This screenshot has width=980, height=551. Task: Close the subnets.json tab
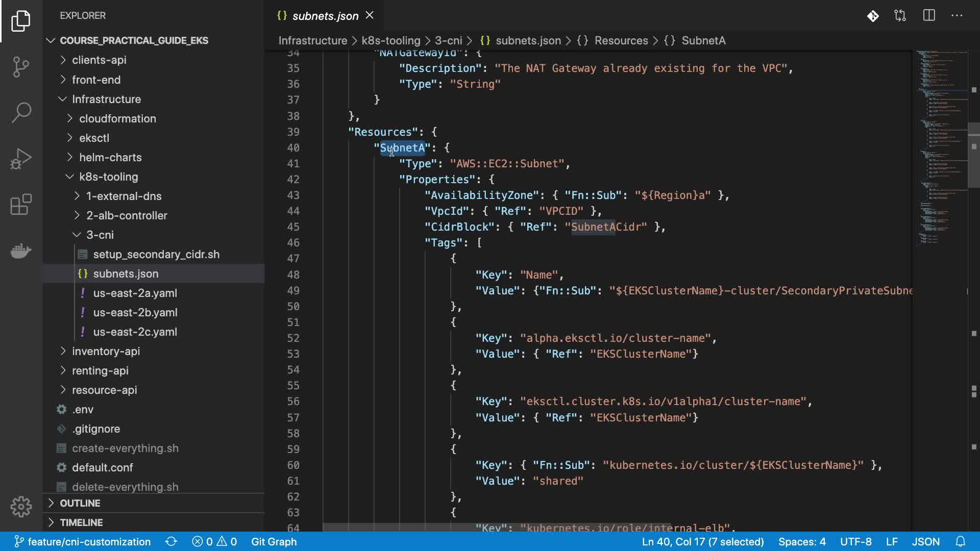click(370, 16)
